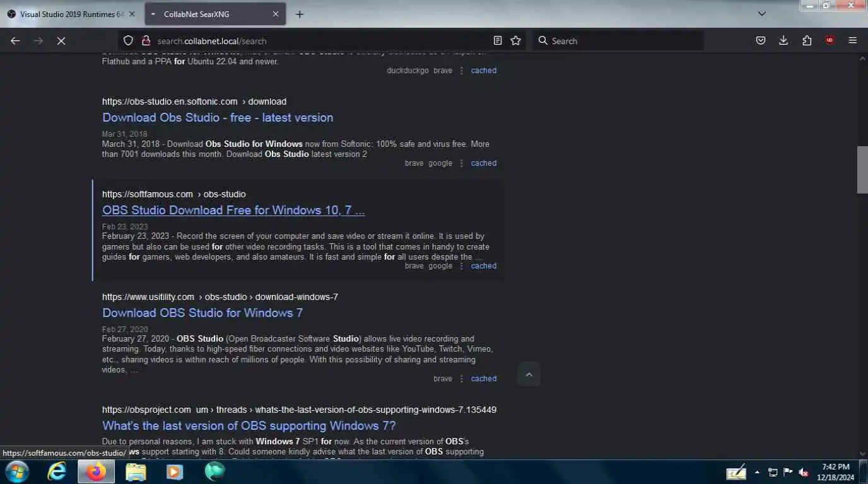Click the network status tray icon
This screenshot has height=484, width=868.
click(773, 472)
